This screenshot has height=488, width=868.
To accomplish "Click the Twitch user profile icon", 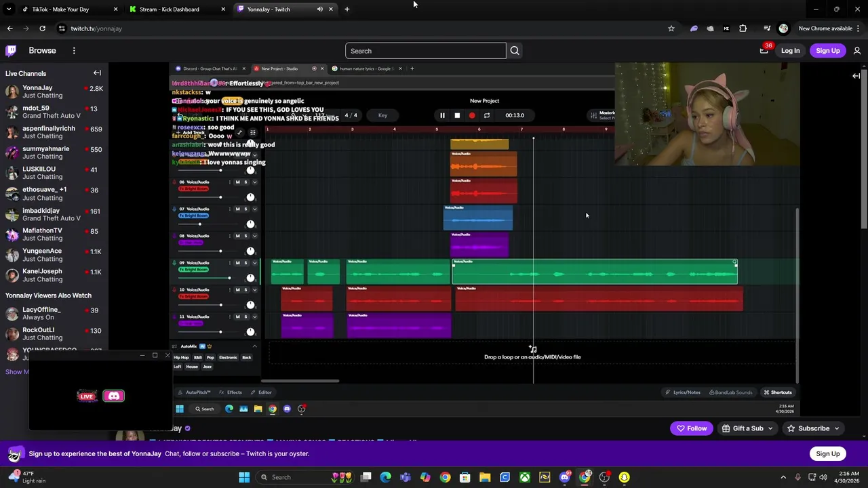I will point(857,51).
